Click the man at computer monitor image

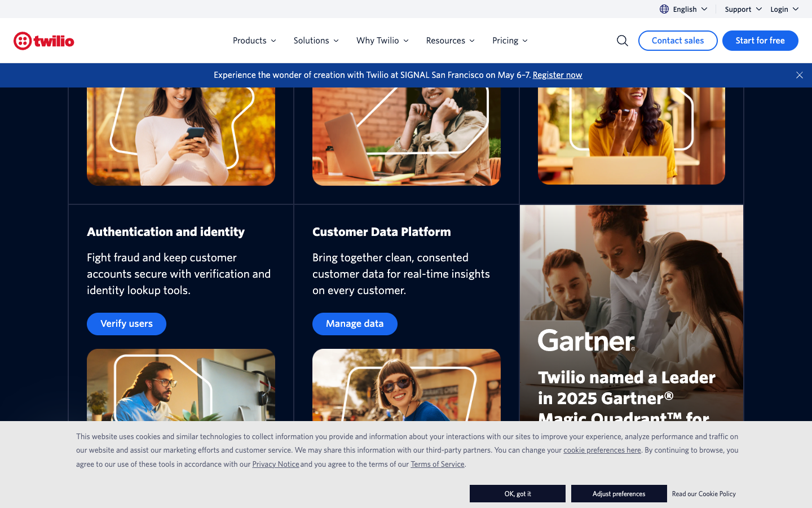tap(181, 385)
